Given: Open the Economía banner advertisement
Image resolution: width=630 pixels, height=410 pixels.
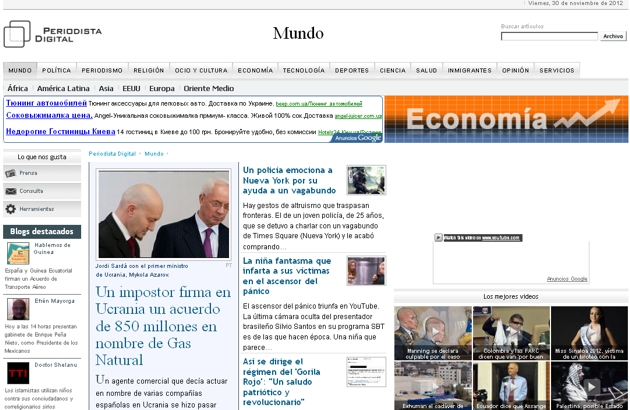Looking at the screenshot, I should 506,119.
